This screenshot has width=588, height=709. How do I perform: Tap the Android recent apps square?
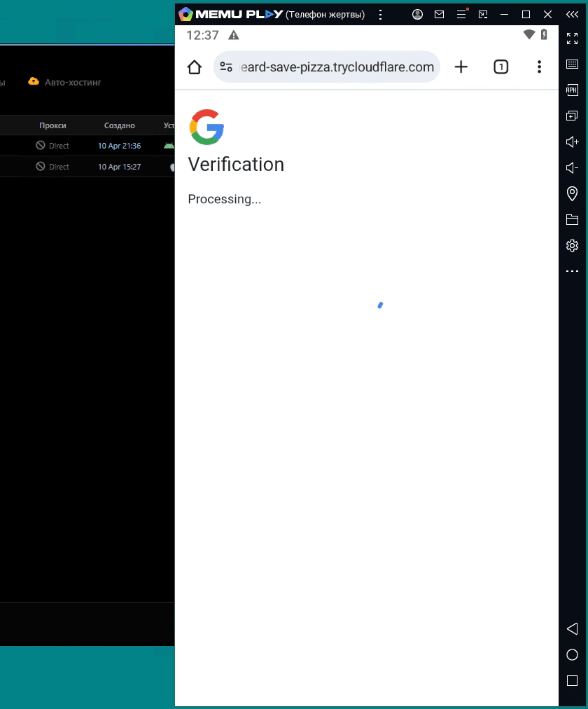point(572,680)
